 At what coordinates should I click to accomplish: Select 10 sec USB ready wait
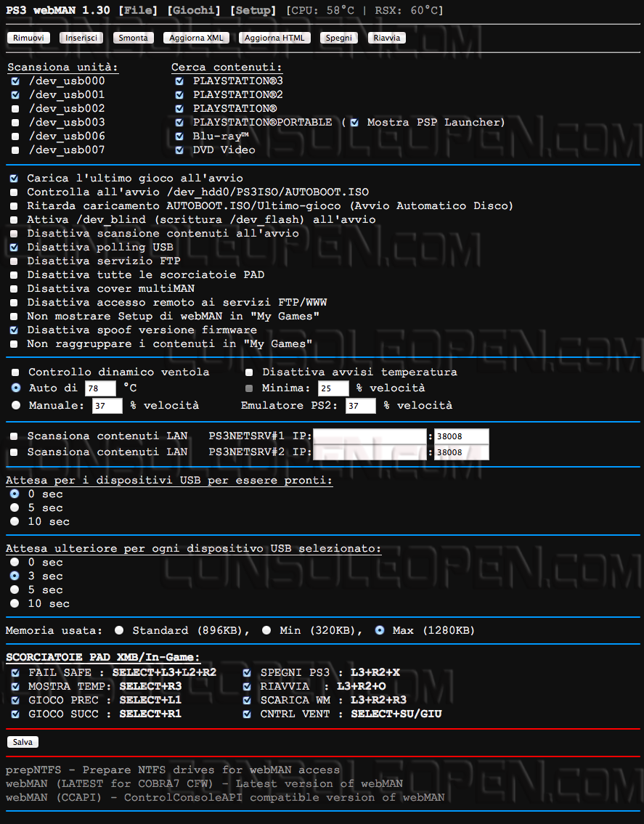[x=14, y=522]
